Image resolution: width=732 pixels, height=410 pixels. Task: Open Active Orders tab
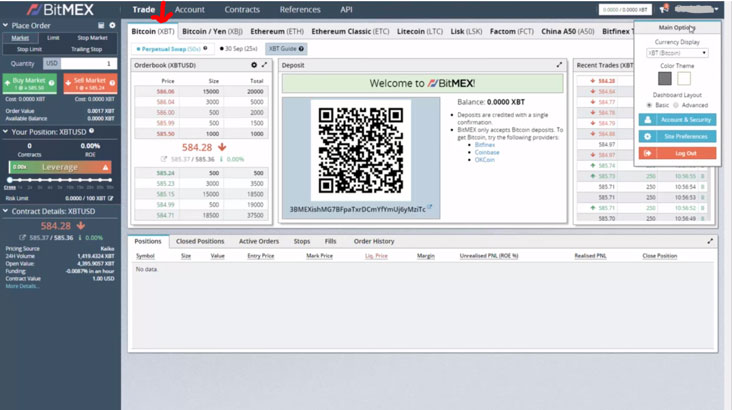pos(259,241)
